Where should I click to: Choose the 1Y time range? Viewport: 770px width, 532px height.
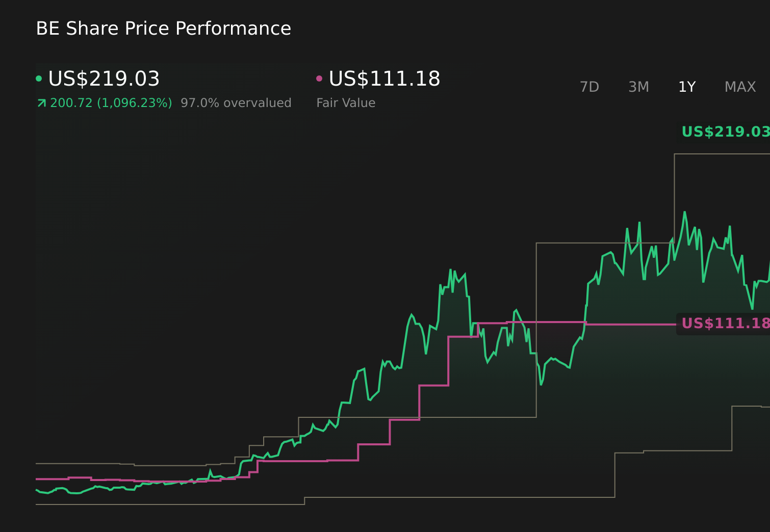687,87
